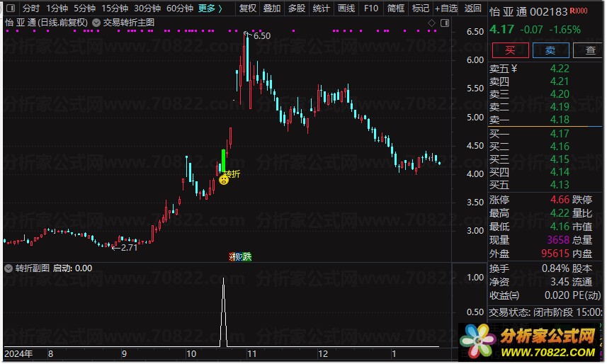Click the 启动 spike in sub-chart

pyautogui.click(x=223, y=312)
